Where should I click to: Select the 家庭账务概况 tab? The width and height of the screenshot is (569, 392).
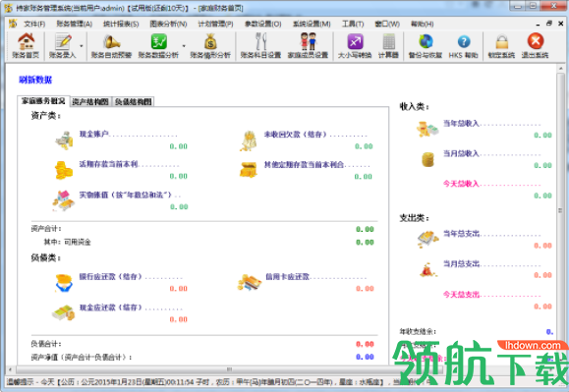click(x=43, y=101)
